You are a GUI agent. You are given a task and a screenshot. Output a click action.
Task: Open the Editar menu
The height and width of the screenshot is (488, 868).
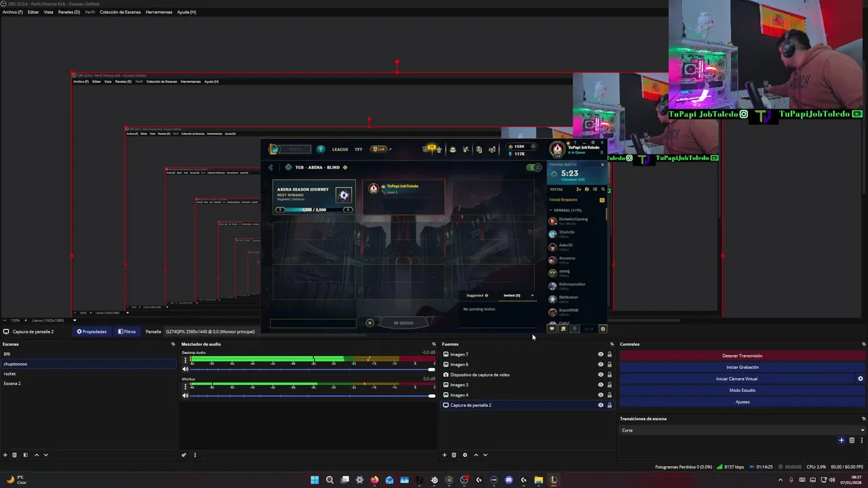(33, 12)
